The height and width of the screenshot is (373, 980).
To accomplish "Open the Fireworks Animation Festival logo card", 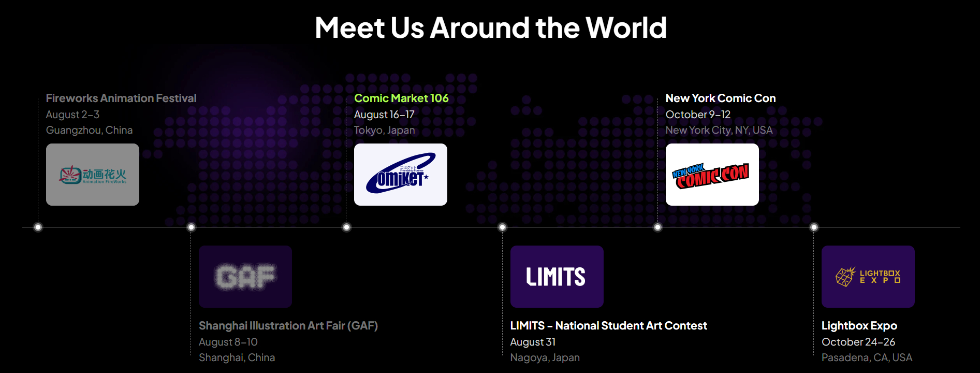I will pyautogui.click(x=93, y=175).
